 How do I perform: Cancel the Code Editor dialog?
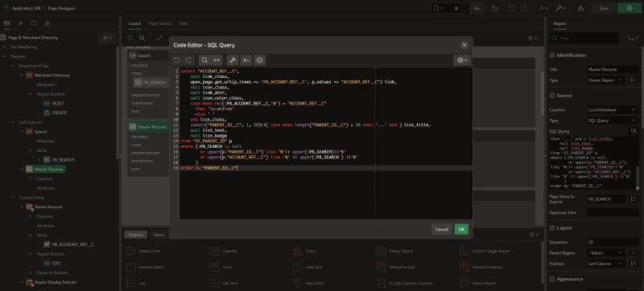(441, 229)
